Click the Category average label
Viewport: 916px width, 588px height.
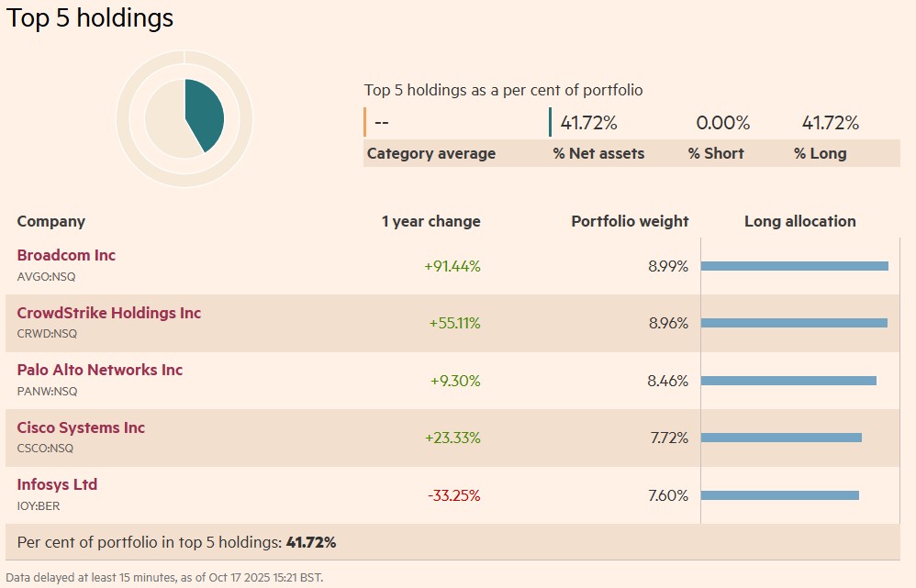(x=430, y=153)
